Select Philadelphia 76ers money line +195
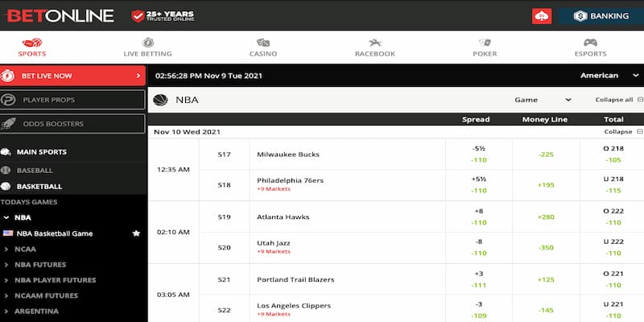This screenshot has width=644, height=322. point(546,185)
